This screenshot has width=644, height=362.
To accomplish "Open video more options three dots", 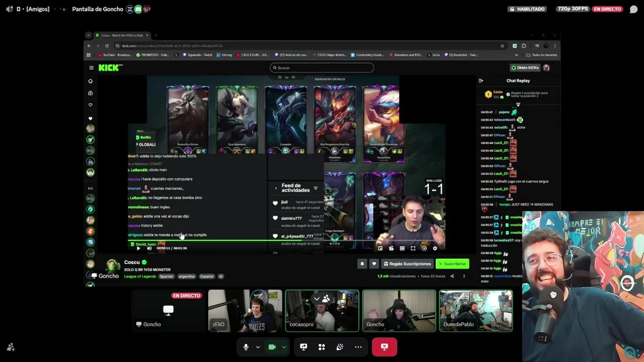I will [x=464, y=276].
